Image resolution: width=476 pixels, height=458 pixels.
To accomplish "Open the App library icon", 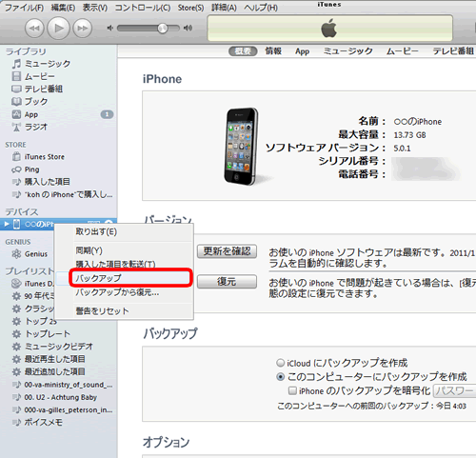I will coord(16,114).
